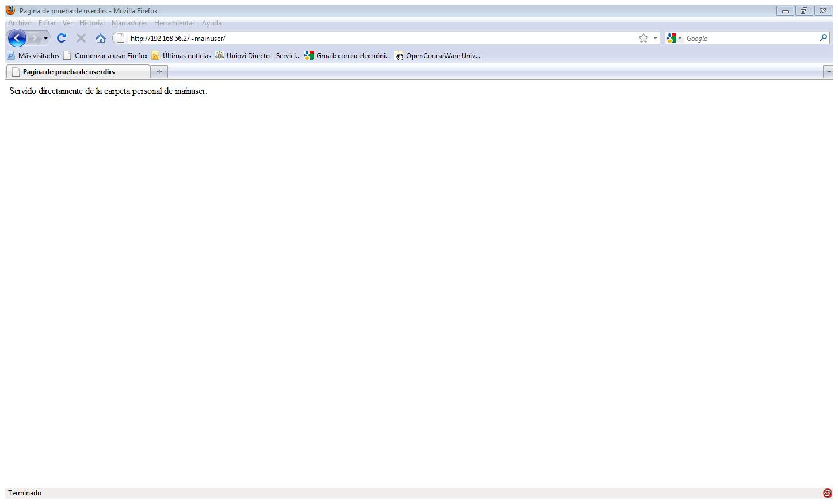Open the NoScript status bar icon

827,493
